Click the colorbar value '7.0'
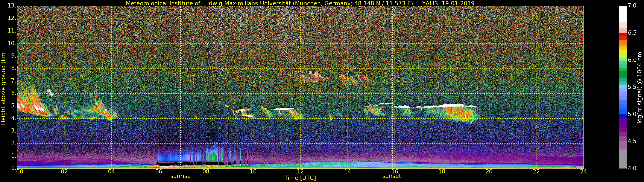The height and width of the screenshot is (182, 644). pyautogui.click(x=632, y=6)
